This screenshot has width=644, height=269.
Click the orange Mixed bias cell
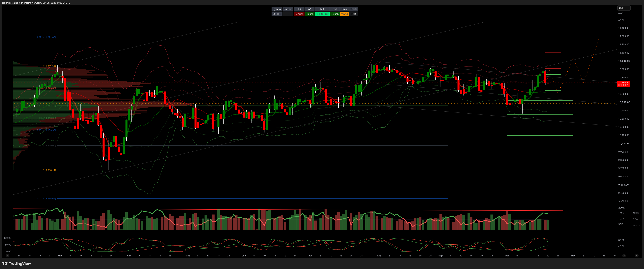[344, 14]
